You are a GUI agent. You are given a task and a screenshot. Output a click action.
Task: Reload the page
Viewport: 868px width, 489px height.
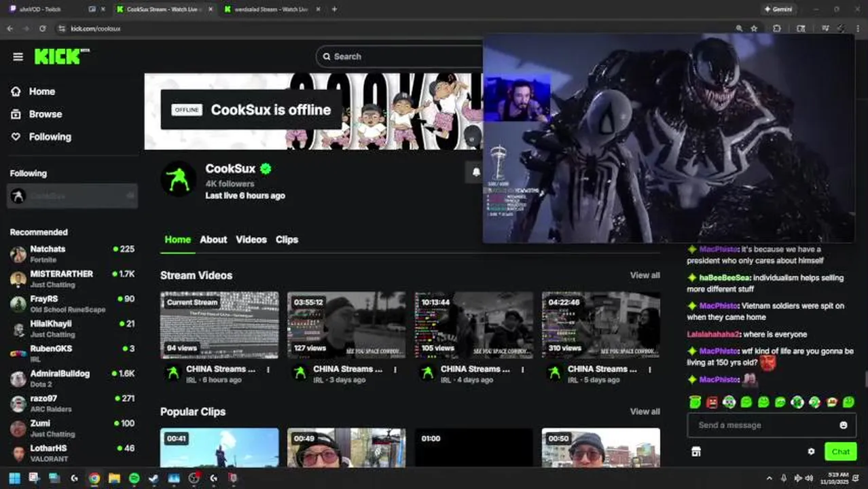tap(42, 29)
